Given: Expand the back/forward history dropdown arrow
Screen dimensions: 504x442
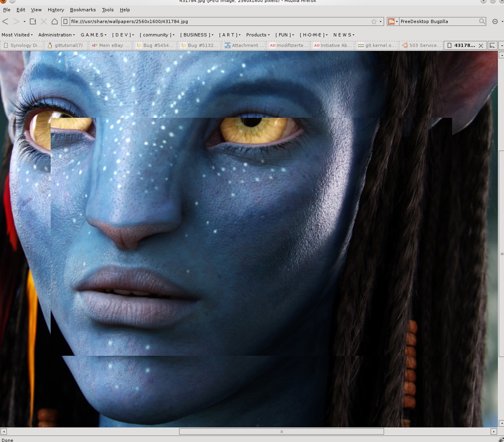Looking at the screenshot, I should (x=24, y=21).
